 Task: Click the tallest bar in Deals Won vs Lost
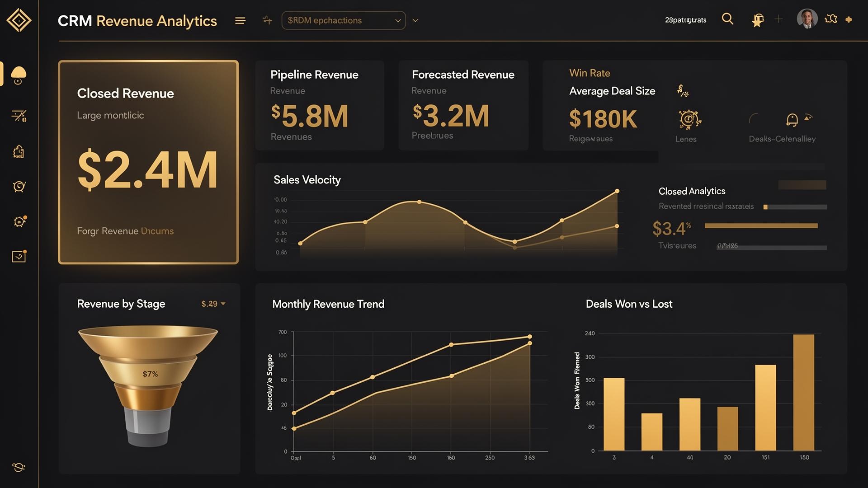803,392
